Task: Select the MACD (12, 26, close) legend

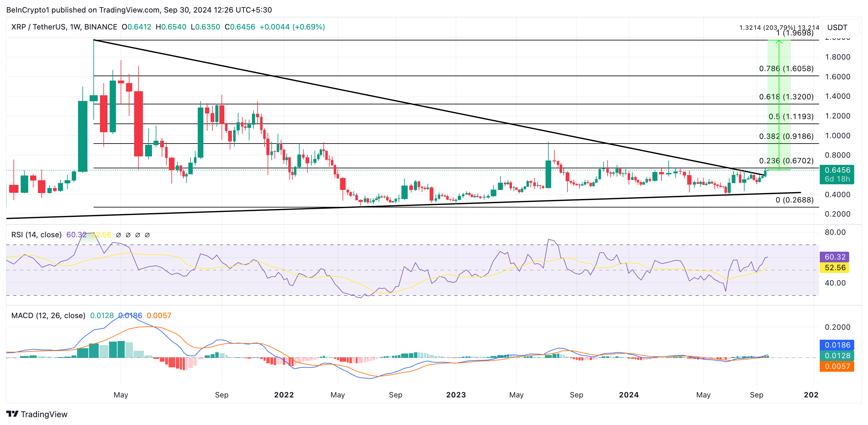Action: [48, 316]
